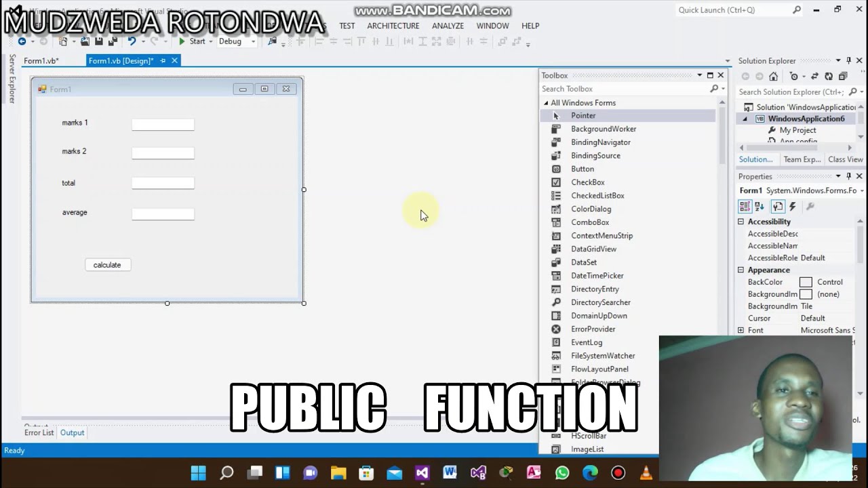Toggle Alphabetical sort in Properties

point(759,207)
